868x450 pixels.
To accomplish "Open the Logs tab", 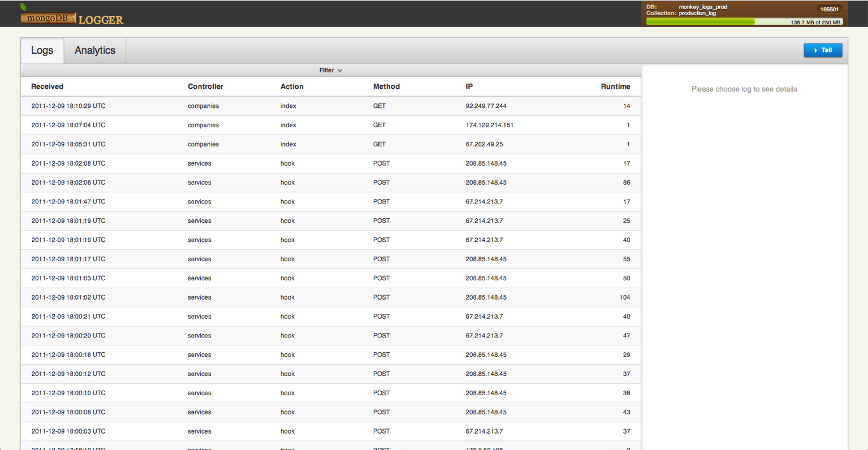I will (42, 50).
